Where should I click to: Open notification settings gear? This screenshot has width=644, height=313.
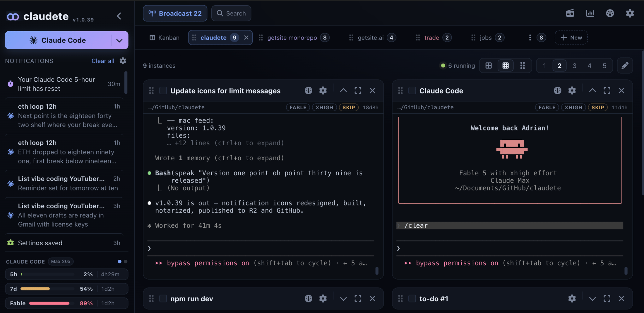point(123,61)
